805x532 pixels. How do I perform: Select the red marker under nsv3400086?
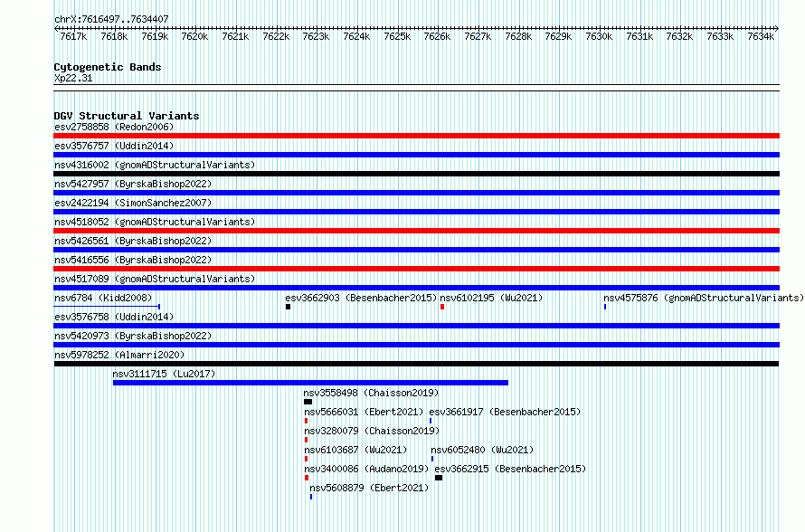point(307,478)
